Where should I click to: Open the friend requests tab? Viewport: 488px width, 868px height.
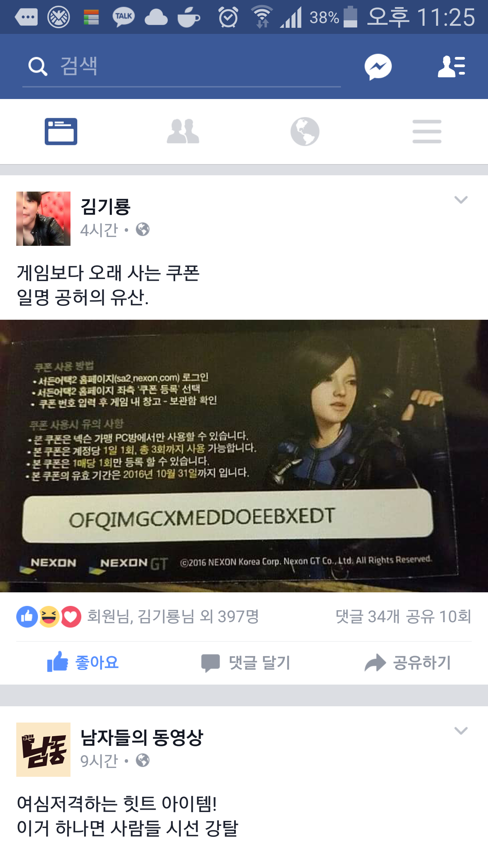(x=183, y=132)
